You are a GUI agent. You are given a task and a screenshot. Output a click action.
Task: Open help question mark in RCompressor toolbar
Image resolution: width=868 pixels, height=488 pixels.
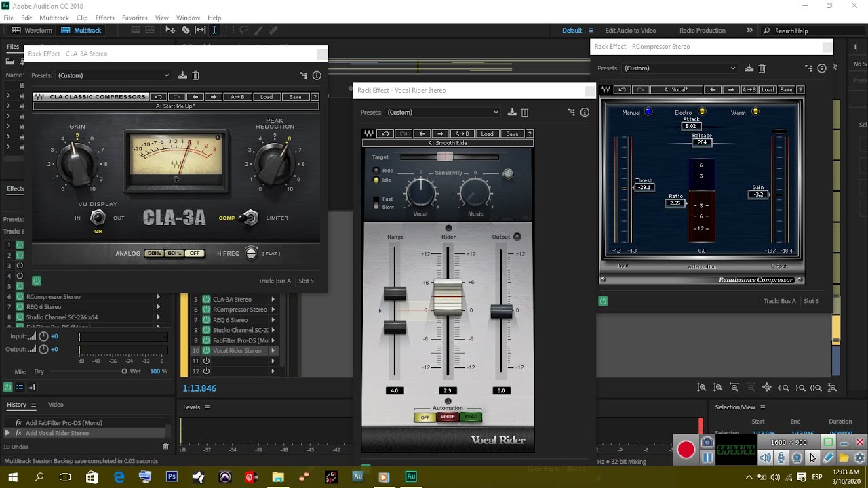[x=800, y=89]
